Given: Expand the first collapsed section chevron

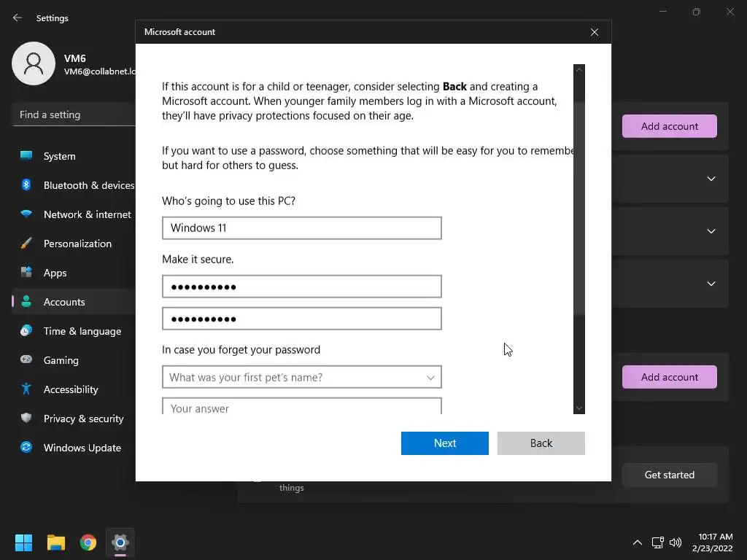Looking at the screenshot, I should pyautogui.click(x=711, y=179).
